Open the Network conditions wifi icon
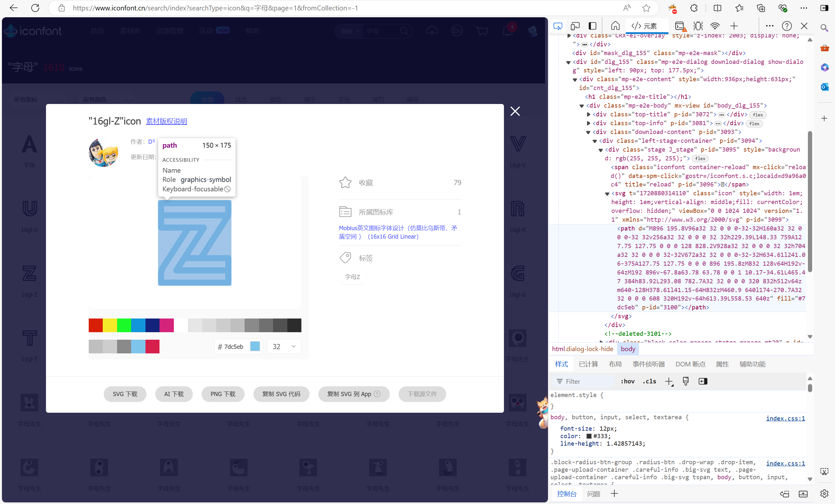 click(x=715, y=26)
